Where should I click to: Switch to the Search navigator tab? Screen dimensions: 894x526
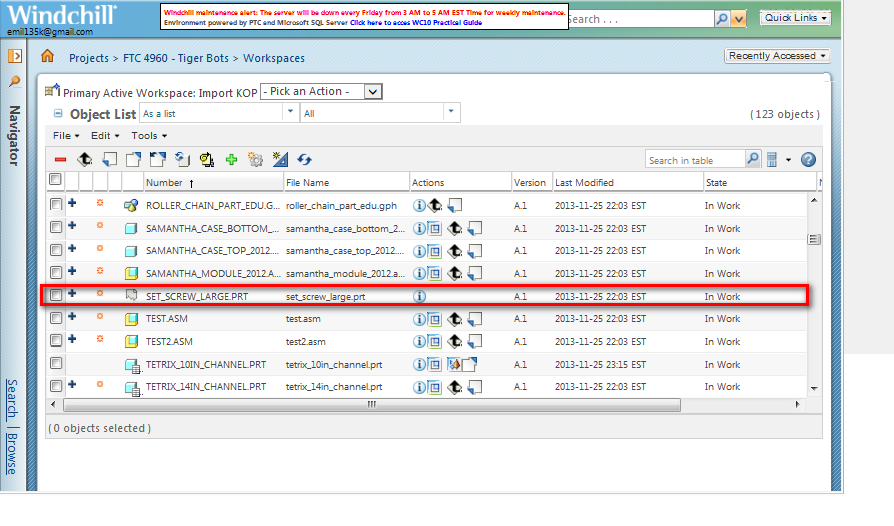(x=12, y=398)
